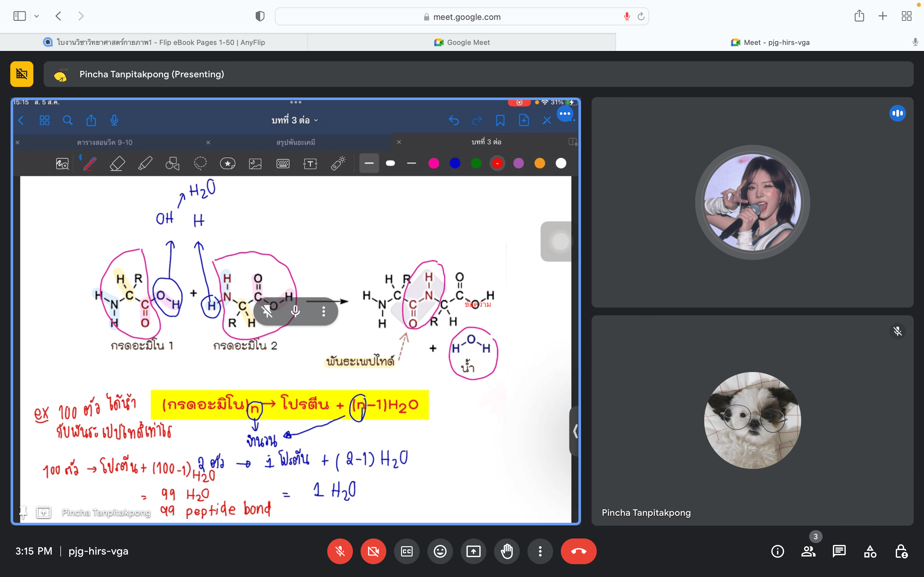
Task: Switch to the AnyFlip eBook browser tab
Action: (x=154, y=42)
